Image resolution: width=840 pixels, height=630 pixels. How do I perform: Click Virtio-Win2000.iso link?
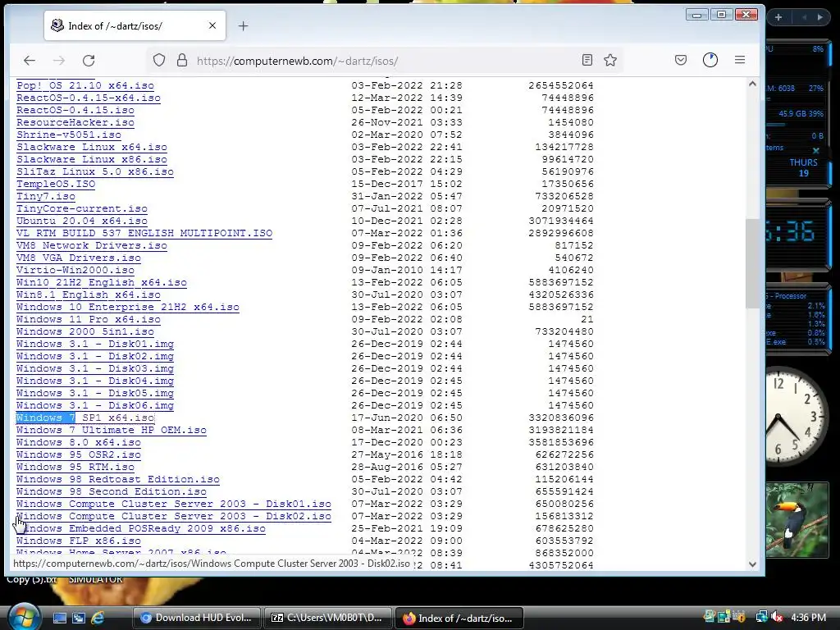75,271
